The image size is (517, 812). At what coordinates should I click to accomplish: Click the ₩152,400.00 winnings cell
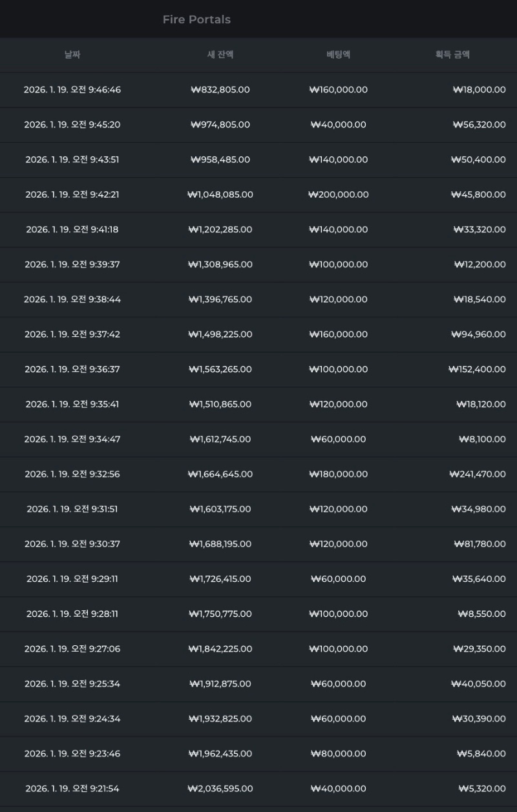click(x=477, y=369)
